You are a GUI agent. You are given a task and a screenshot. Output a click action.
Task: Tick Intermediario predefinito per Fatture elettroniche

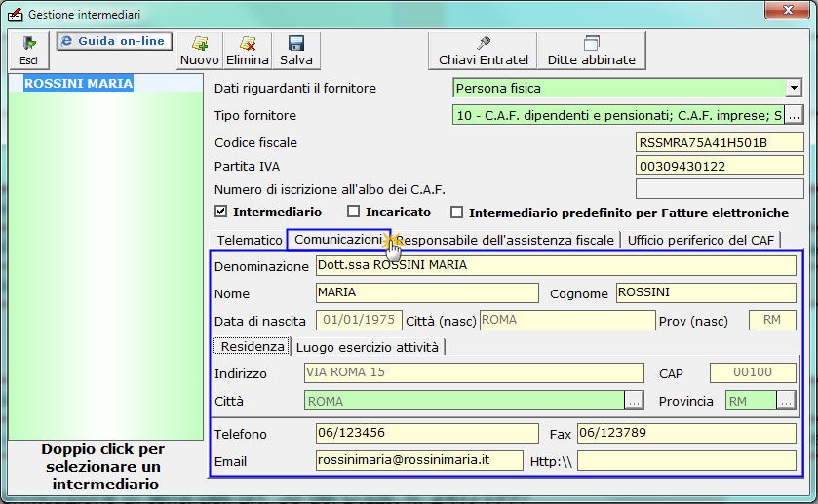tap(456, 212)
